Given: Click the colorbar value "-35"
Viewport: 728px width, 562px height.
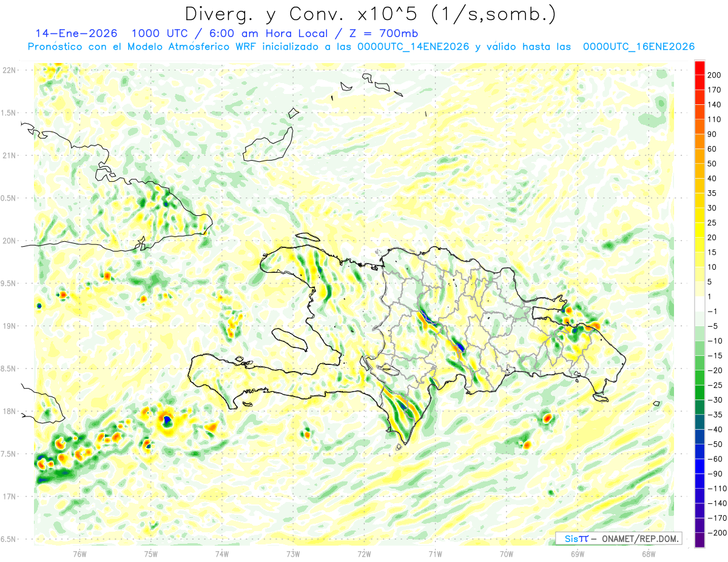Looking at the screenshot, I should click(714, 415).
